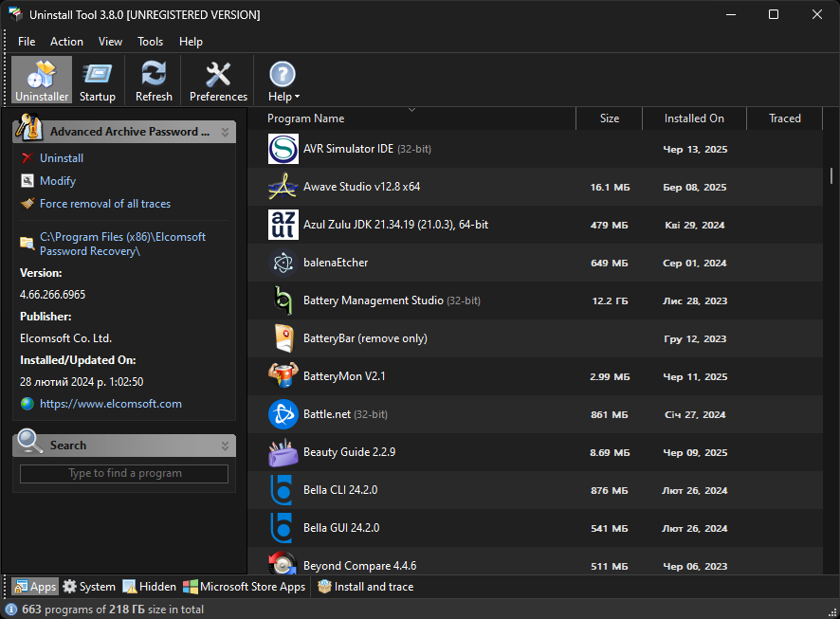The width and height of the screenshot is (840, 619).
Task: Collapse the Search panel
Action: point(225,446)
